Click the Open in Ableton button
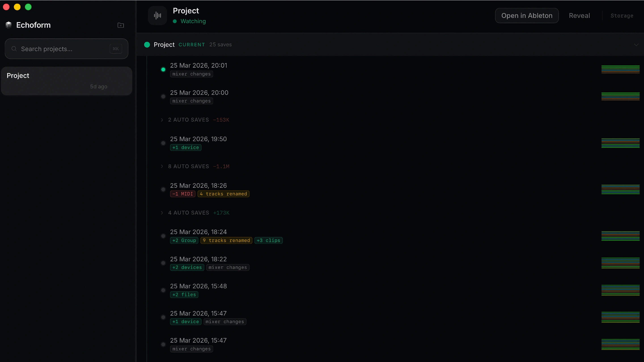 pos(527,15)
